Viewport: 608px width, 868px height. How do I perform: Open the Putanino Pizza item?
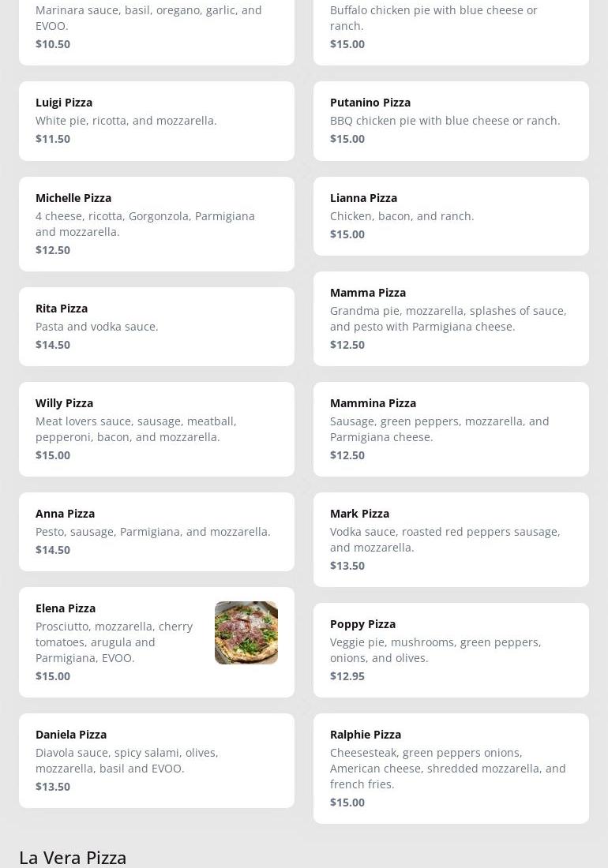point(451,121)
